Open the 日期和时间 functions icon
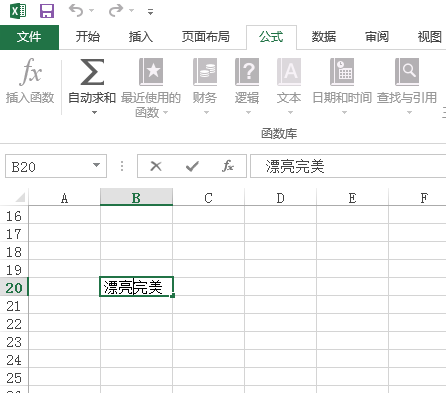This screenshot has width=446, height=393. pyautogui.click(x=342, y=72)
